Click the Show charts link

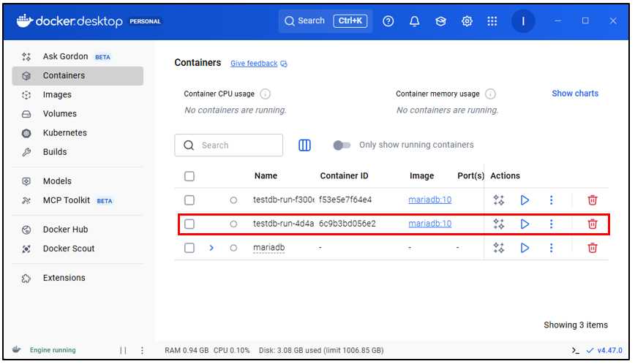pos(574,94)
